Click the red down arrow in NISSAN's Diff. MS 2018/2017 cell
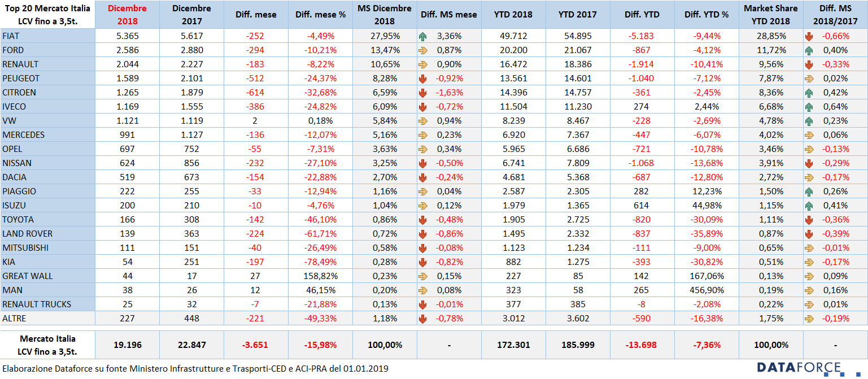Viewport: 868px width, 379px height. pos(809,163)
